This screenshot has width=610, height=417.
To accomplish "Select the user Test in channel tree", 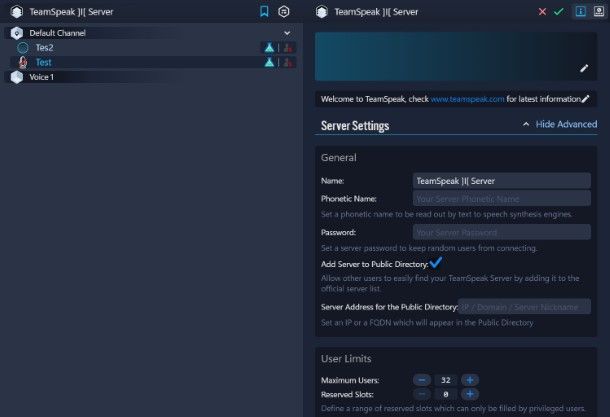I will coord(43,62).
